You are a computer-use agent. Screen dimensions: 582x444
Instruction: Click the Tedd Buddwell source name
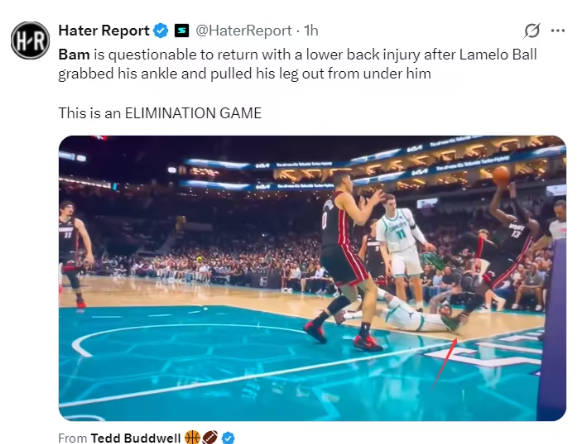[135, 438]
